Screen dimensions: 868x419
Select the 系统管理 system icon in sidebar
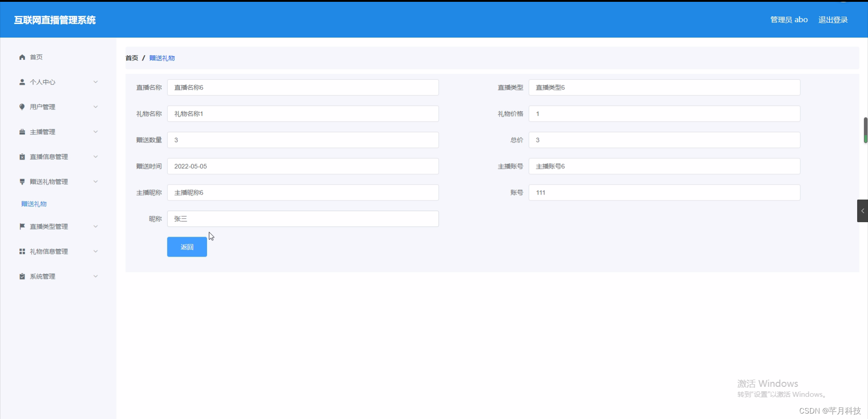pos(22,276)
